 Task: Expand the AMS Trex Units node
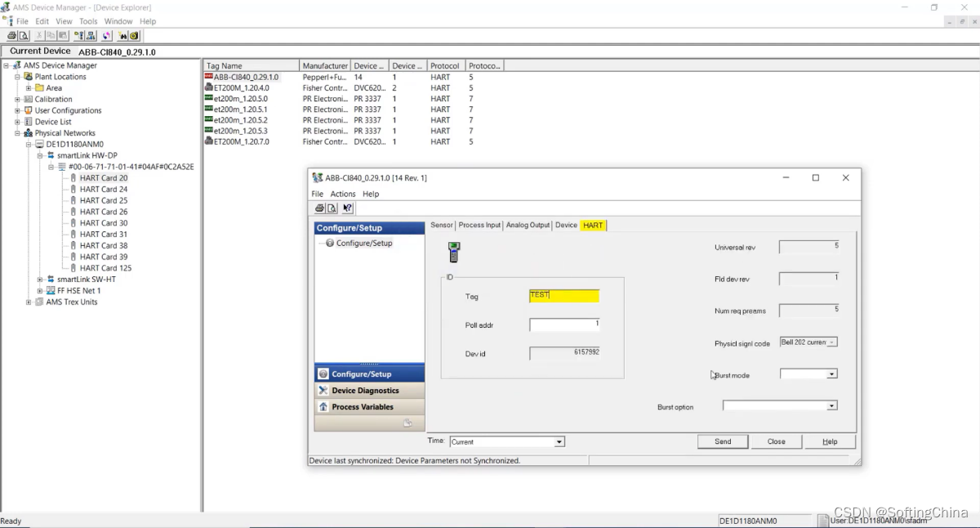tap(29, 302)
